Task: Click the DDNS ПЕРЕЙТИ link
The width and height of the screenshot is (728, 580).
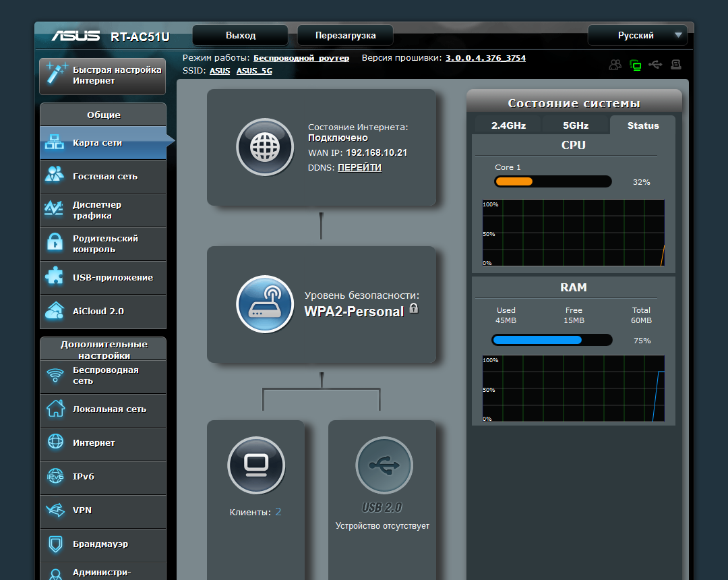Action: [359, 168]
